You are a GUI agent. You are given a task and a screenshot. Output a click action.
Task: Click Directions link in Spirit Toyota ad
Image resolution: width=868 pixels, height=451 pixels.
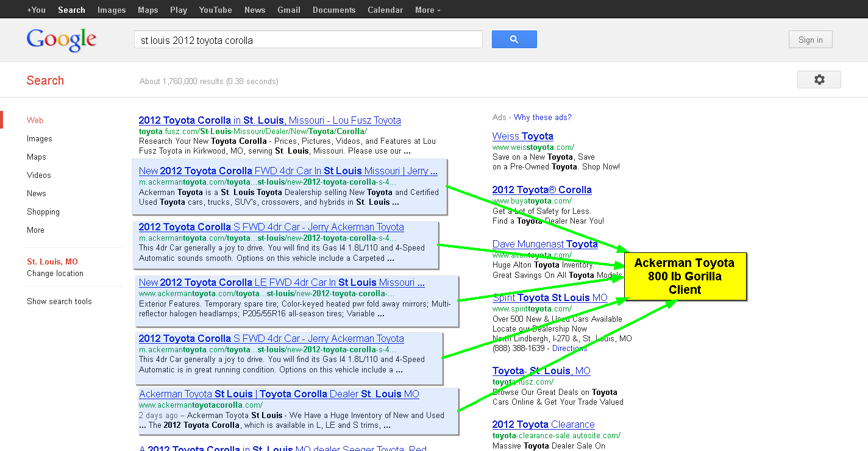(570, 348)
